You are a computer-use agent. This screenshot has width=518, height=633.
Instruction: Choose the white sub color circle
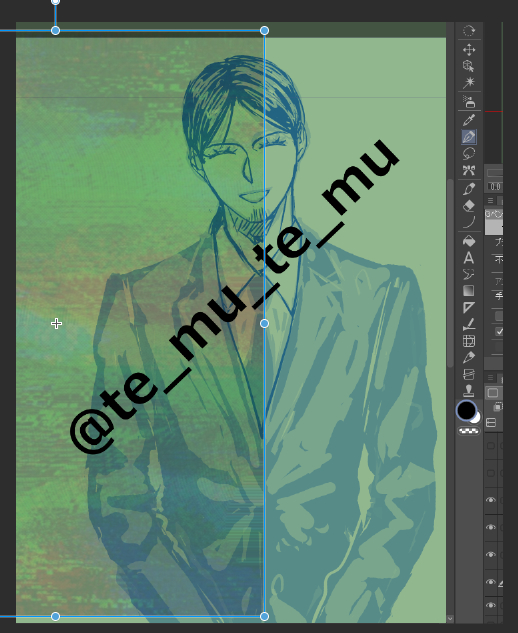coord(477,418)
